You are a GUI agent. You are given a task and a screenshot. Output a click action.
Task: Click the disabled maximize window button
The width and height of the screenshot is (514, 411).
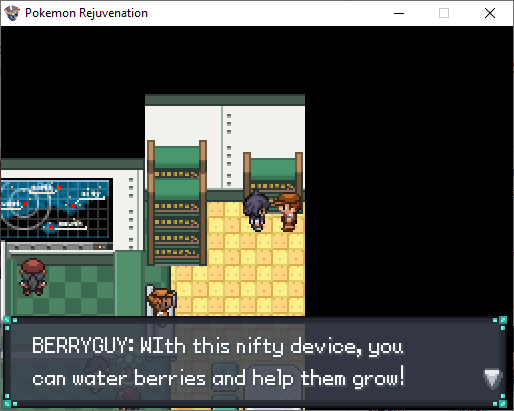(x=444, y=13)
